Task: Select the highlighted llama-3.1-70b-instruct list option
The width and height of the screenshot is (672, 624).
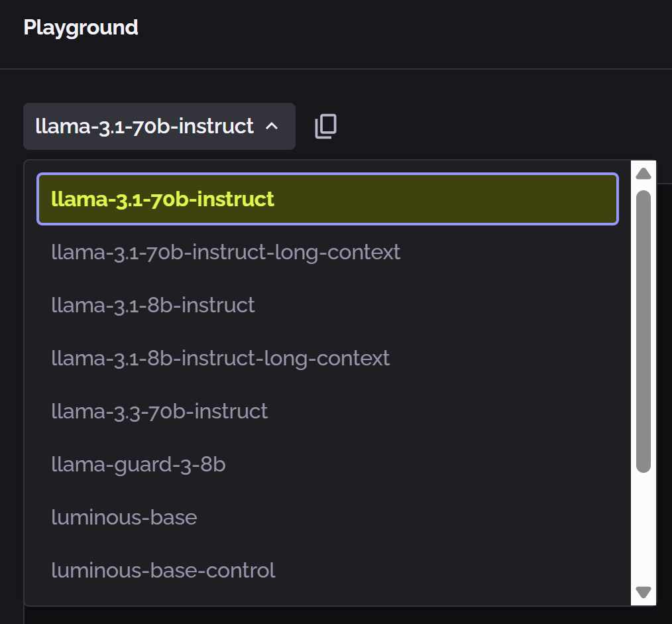Action: point(327,199)
